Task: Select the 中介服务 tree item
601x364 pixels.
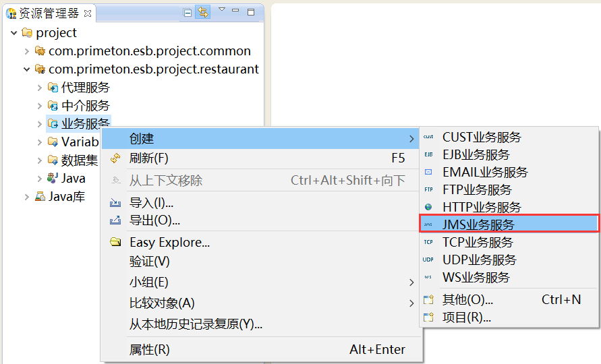Action: point(85,105)
